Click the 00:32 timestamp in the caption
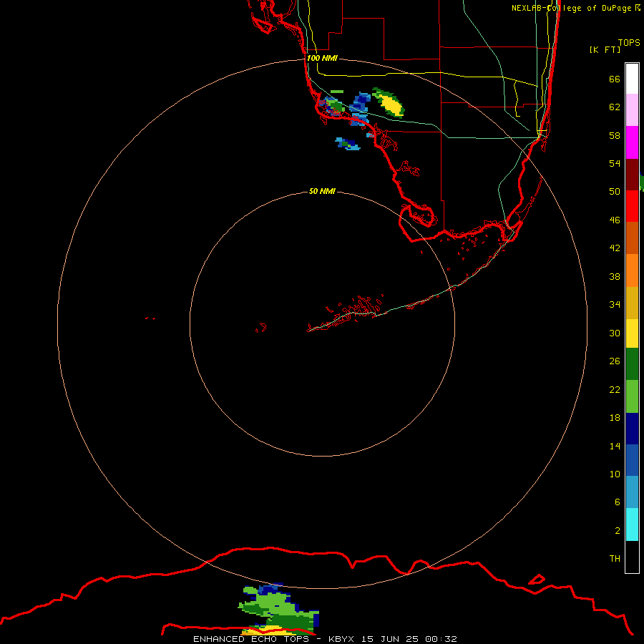Image resolution: width=644 pixels, height=644 pixels. tap(441, 639)
